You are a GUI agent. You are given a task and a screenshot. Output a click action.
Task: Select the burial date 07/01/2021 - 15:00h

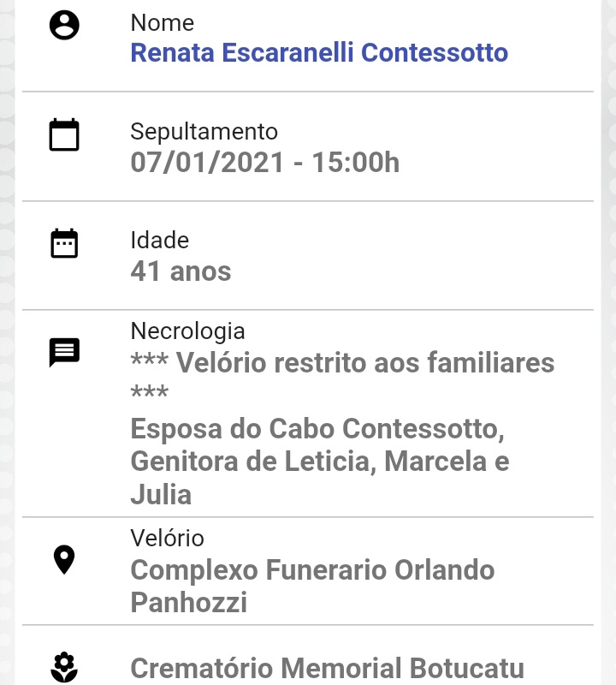click(265, 163)
